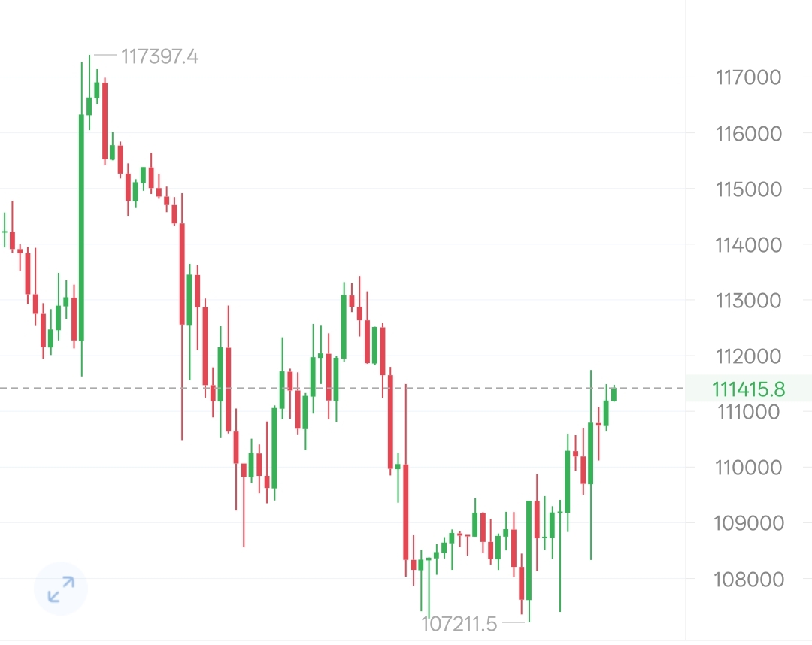Select the 107211.5 low price marker
The image size is (812, 645).
pyautogui.click(x=459, y=624)
